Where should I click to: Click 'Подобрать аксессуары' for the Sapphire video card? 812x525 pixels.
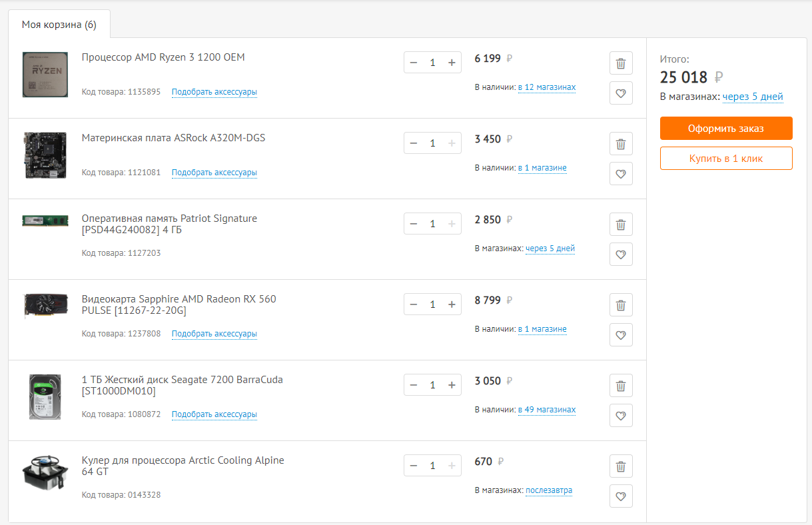214,334
